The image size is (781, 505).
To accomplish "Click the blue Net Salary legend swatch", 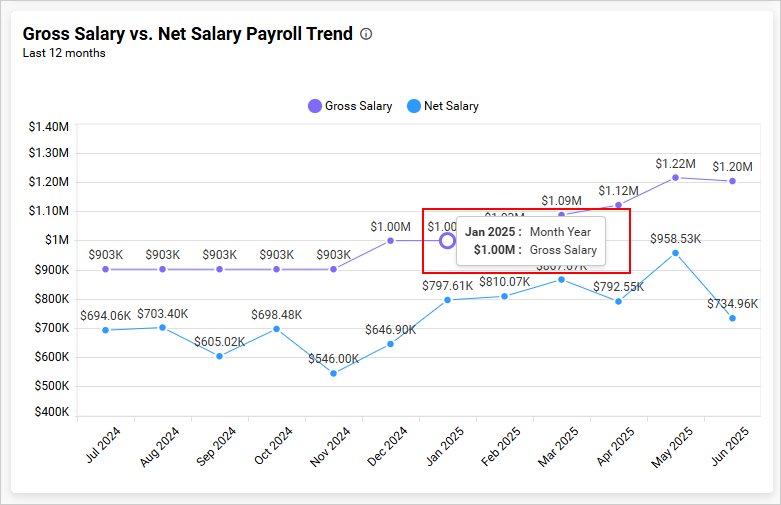I will [414, 106].
